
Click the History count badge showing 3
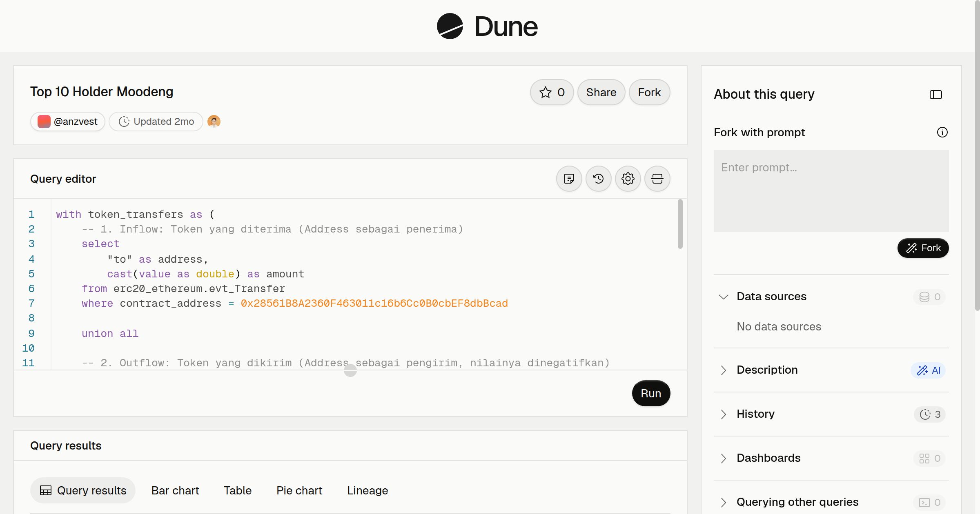tap(930, 414)
